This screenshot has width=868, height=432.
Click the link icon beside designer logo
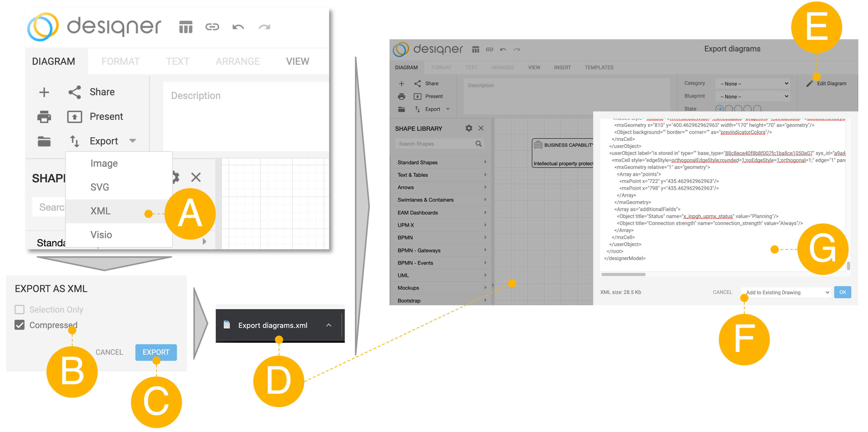[212, 27]
